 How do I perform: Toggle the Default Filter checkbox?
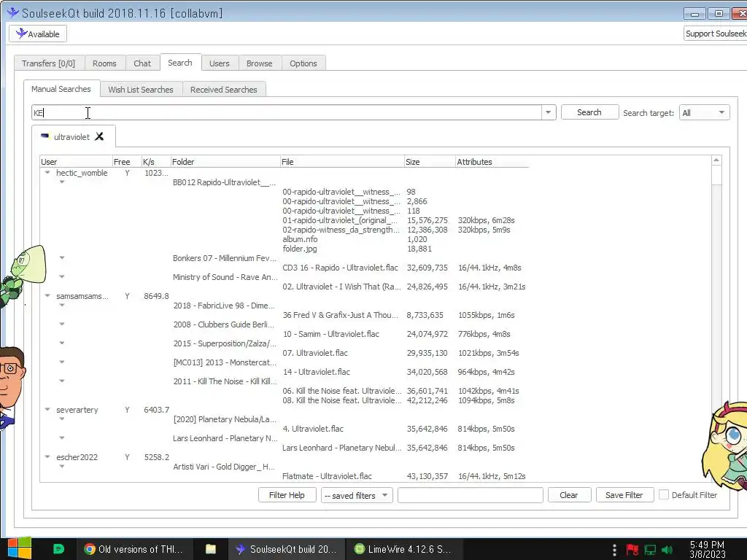coord(664,494)
